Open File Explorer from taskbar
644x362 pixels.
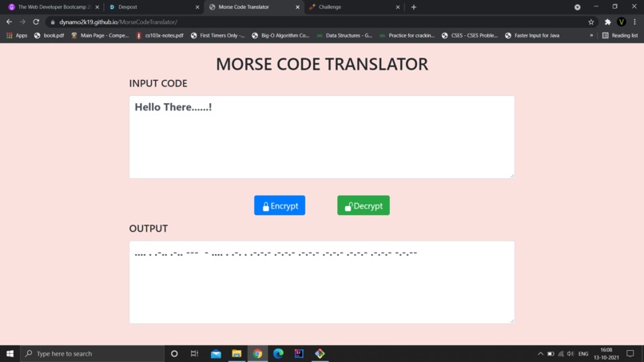pyautogui.click(x=237, y=353)
